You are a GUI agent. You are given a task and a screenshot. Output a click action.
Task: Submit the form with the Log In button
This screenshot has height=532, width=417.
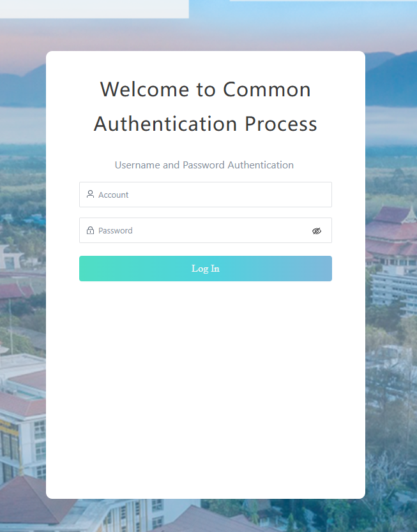206,269
